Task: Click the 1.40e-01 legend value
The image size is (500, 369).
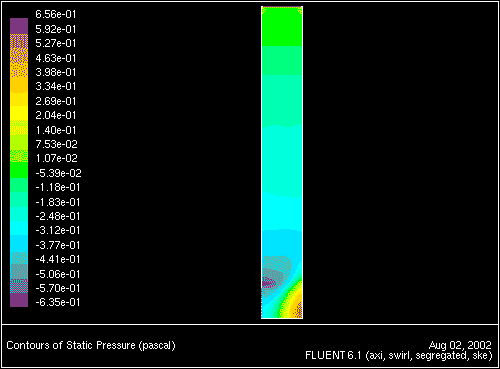Action: click(x=56, y=130)
